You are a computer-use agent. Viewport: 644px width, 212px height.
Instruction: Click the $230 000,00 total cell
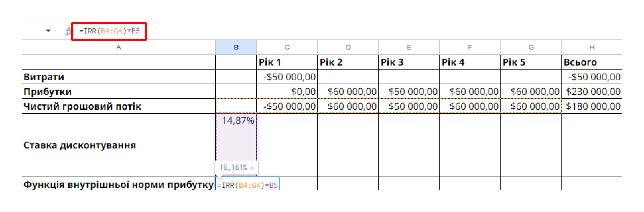pyautogui.click(x=592, y=92)
